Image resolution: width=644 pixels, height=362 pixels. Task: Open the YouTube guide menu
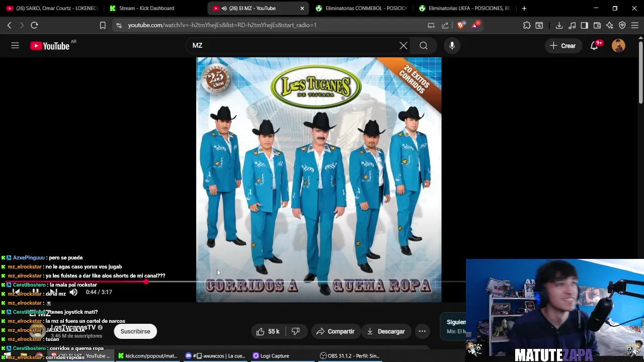pos(15,46)
